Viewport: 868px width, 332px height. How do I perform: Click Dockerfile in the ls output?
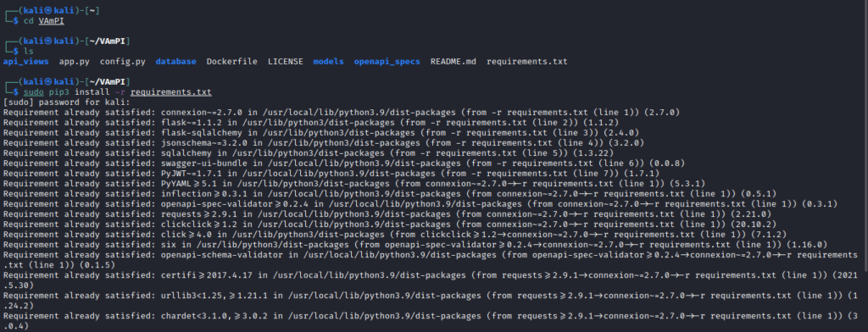(232, 62)
